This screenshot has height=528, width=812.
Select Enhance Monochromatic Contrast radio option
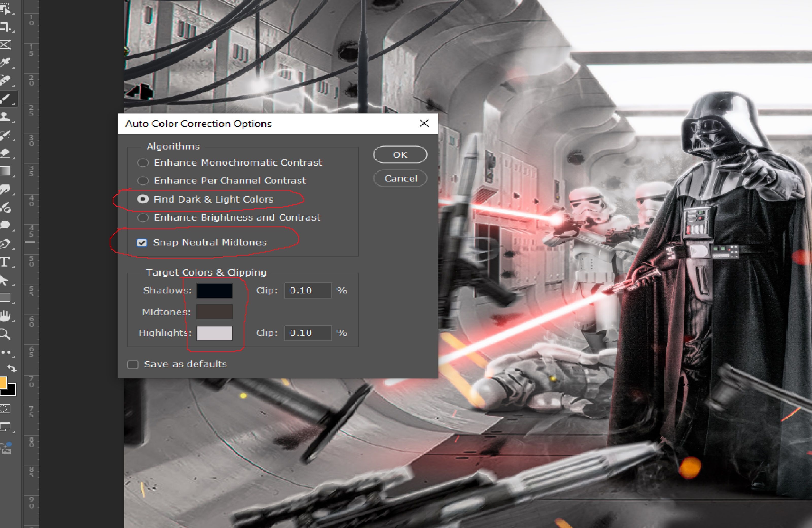(x=143, y=163)
